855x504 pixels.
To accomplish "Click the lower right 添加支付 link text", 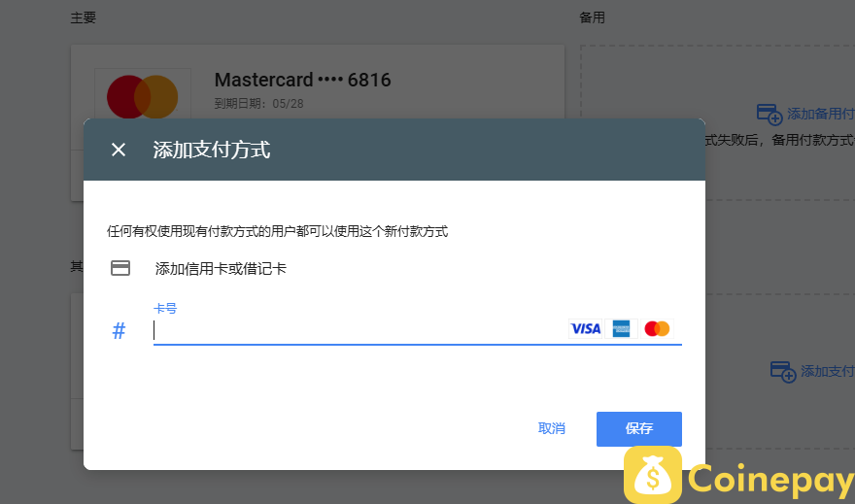I will [x=827, y=371].
